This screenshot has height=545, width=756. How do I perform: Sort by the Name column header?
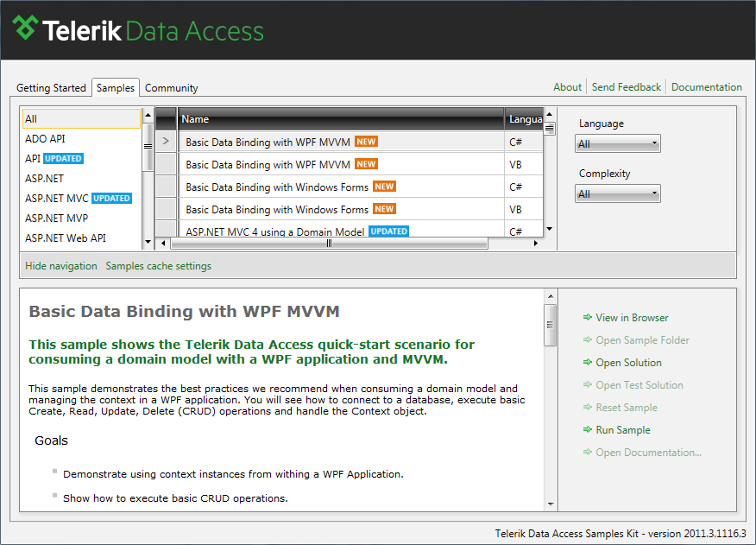[x=341, y=118]
